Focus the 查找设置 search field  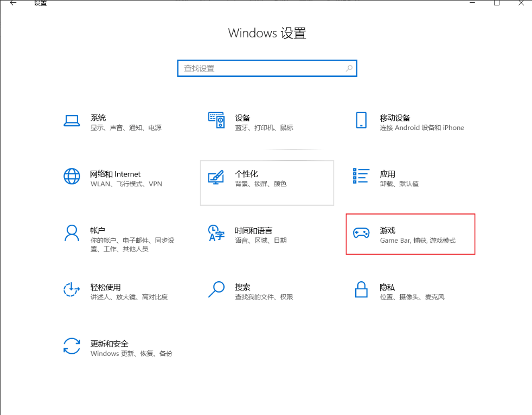click(x=267, y=68)
